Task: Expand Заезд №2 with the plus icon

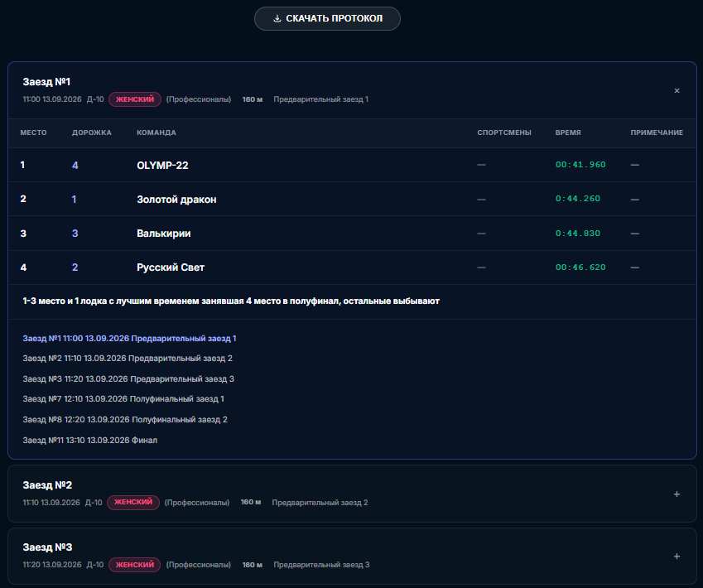Action: coord(677,494)
